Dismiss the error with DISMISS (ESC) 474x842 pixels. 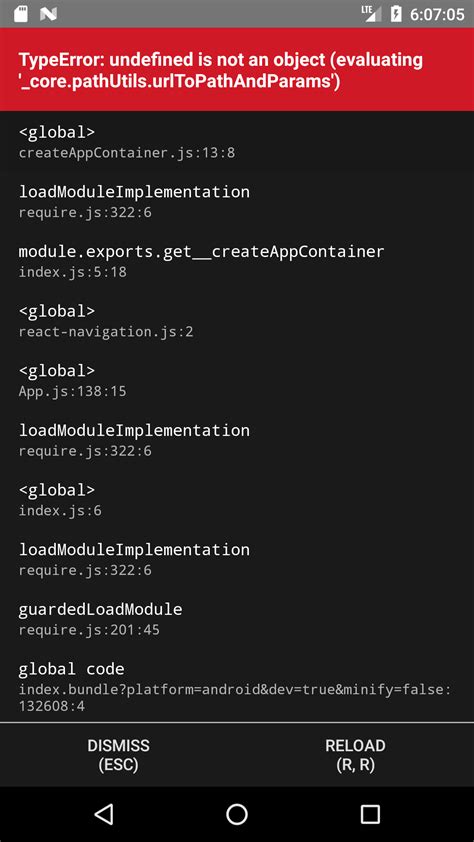[118, 754]
